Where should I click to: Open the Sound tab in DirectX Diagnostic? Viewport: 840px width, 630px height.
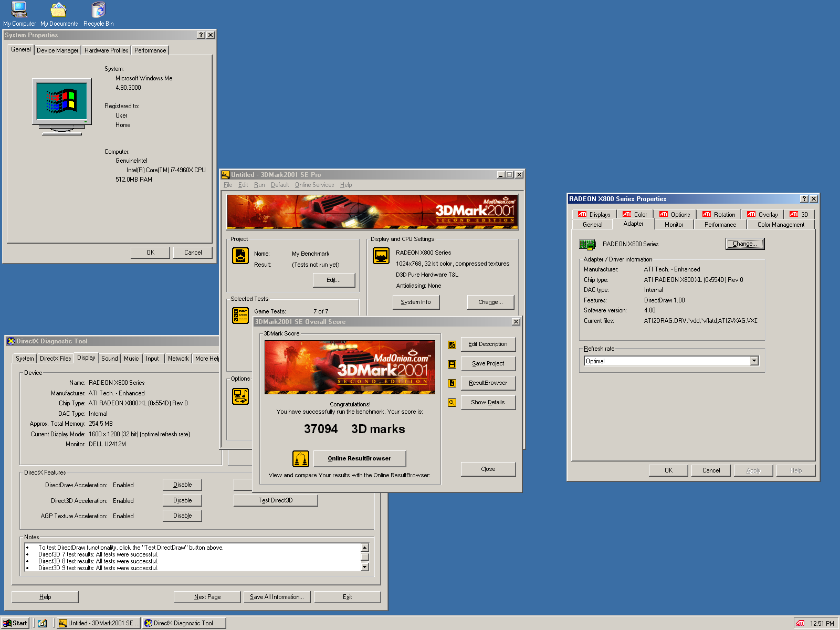click(x=109, y=359)
